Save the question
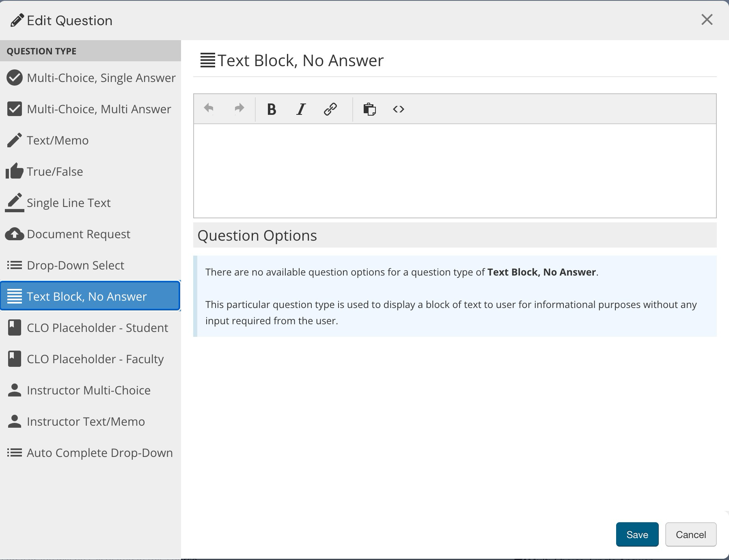 coord(637,534)
